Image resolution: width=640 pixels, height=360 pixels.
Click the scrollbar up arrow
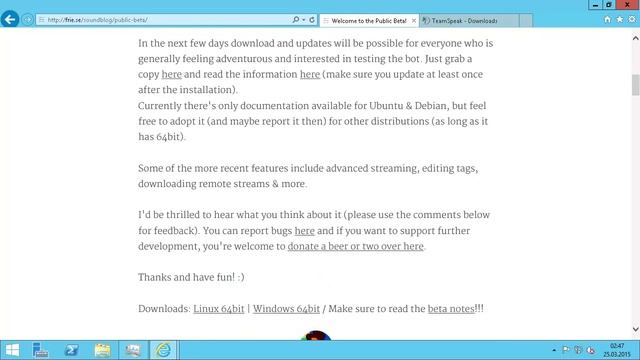click(x=636, y=38)
